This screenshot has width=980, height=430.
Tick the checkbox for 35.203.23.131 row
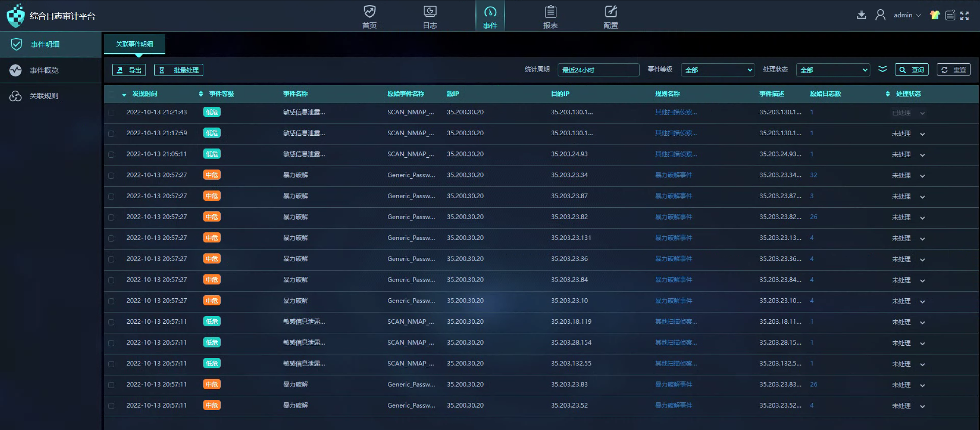tap(111, 238)
